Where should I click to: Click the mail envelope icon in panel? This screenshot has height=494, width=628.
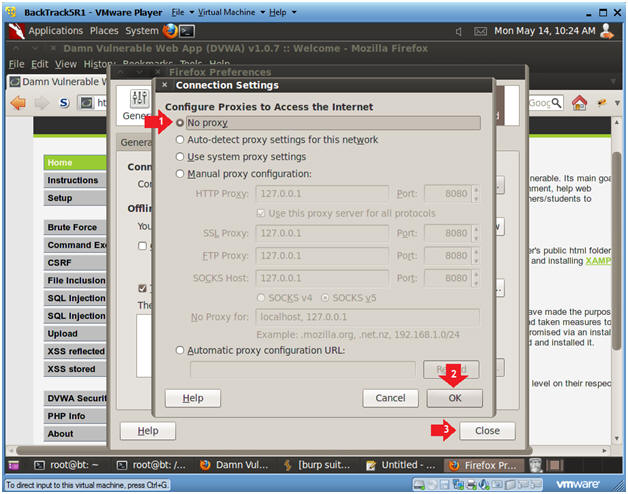pos(480,31)
